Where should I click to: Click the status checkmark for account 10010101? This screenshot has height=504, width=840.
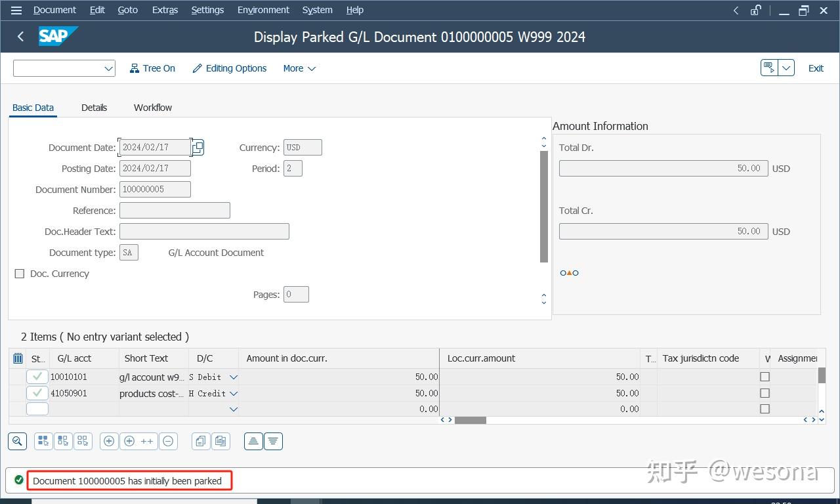[37, 377]
